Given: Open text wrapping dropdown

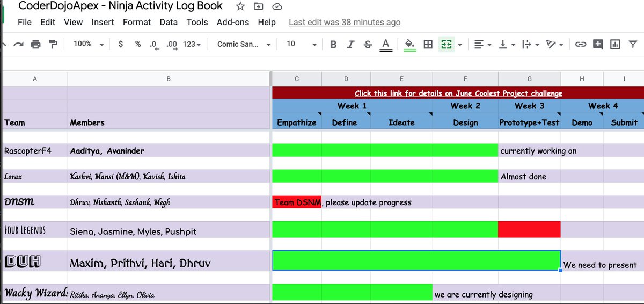Looking at the screenshot, I should (x=530, y=44).
